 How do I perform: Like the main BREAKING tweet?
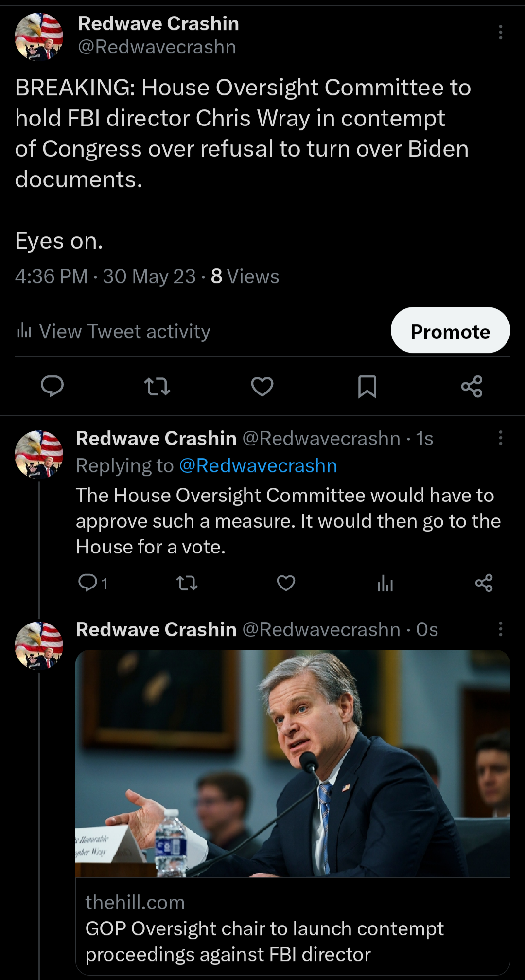coord(262,387)
